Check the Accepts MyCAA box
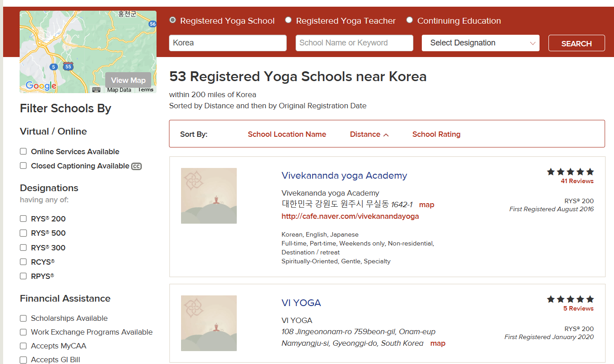 tap(23, 346)
